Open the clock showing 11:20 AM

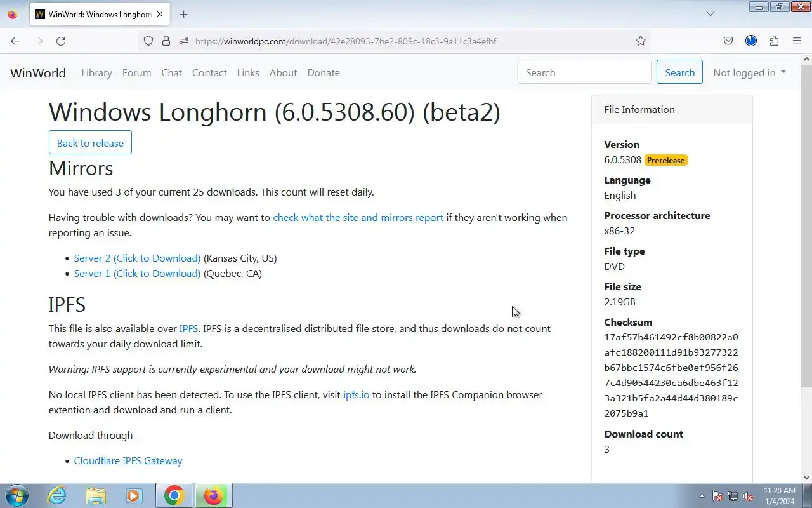coord(779,496)
